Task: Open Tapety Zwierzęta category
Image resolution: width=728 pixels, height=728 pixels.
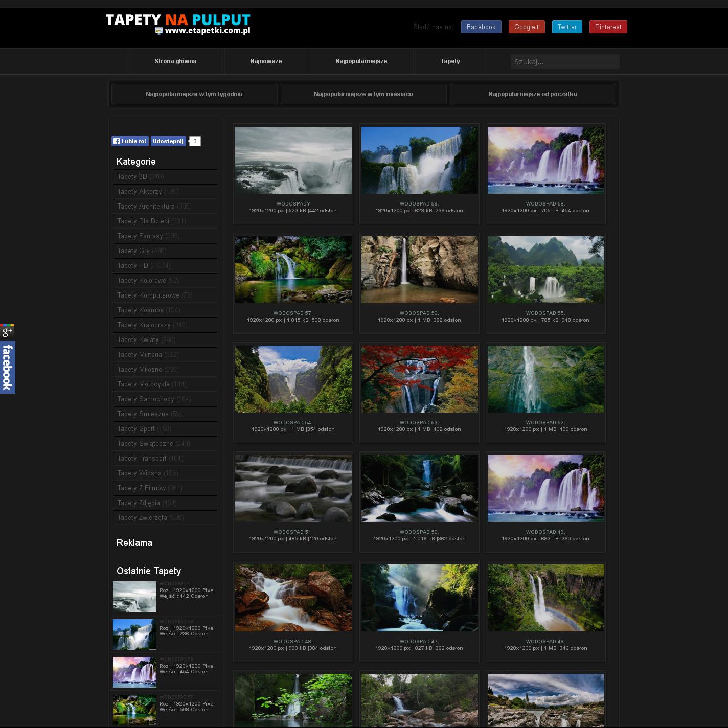Action: coord(142,518)
